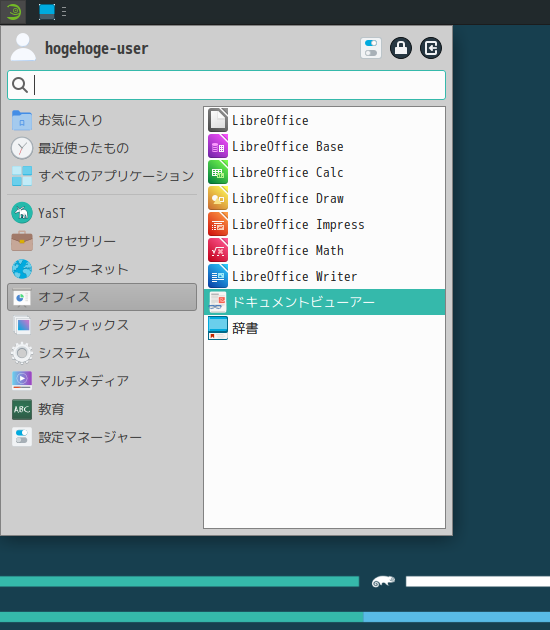This screenshot has width=550, height=630.
Task: Select the お気に入り favorites category
Action: click(x=102, y=120)
